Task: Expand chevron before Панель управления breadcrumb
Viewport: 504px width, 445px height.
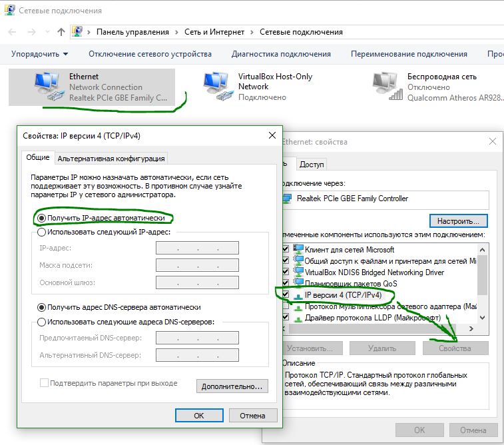Action: (x=89, y=32)
